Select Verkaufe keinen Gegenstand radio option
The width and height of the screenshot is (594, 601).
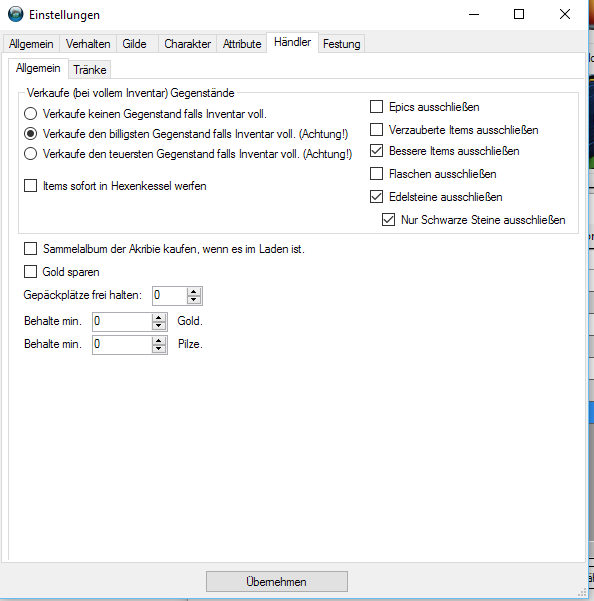[31, 113]
